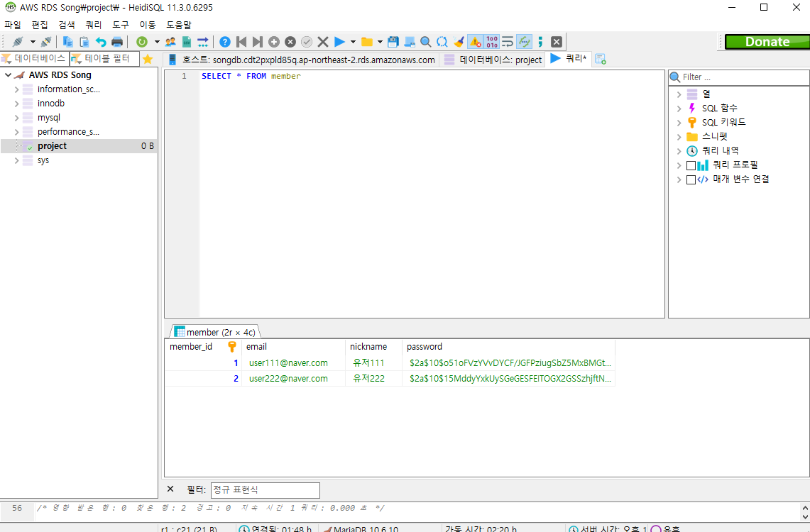
Task: Open the user manager icon
Action: (170, 42)
